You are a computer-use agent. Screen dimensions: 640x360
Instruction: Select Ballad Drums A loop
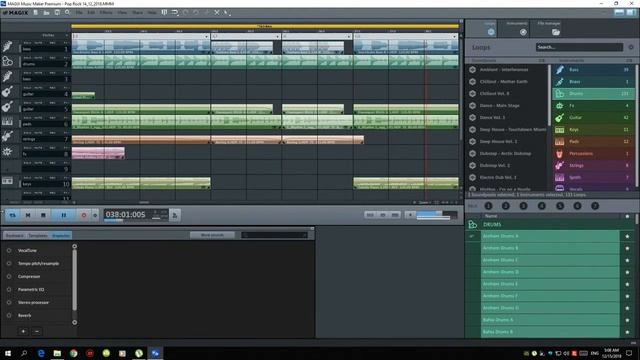point(550,320)
